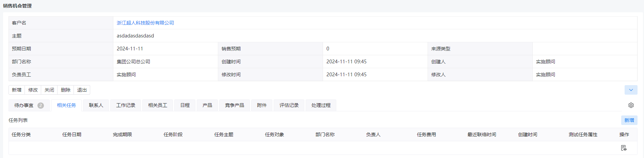Select the 相关任务 tab
644x158 pixels.
(x=66, y=105)
